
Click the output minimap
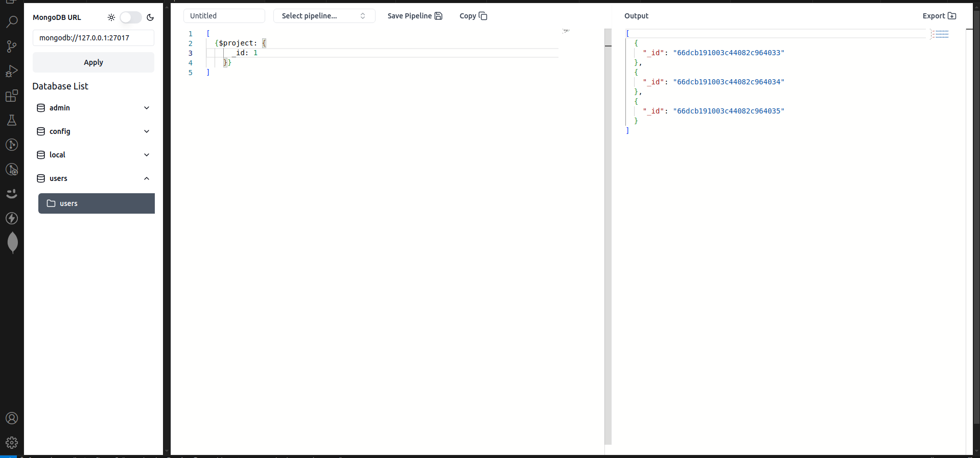click(x=940, y=34)
